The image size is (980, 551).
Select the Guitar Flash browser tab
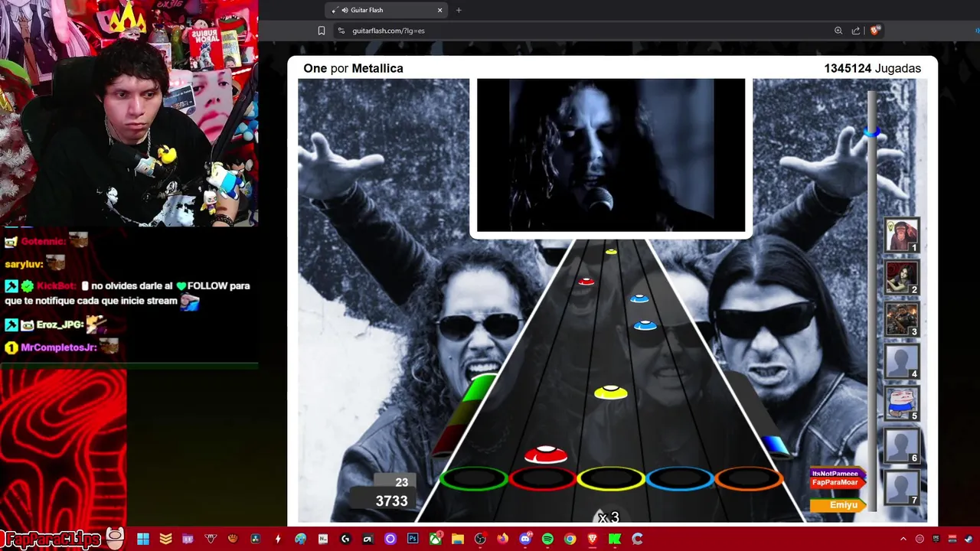pyautogui.click(x=386, y=10)
